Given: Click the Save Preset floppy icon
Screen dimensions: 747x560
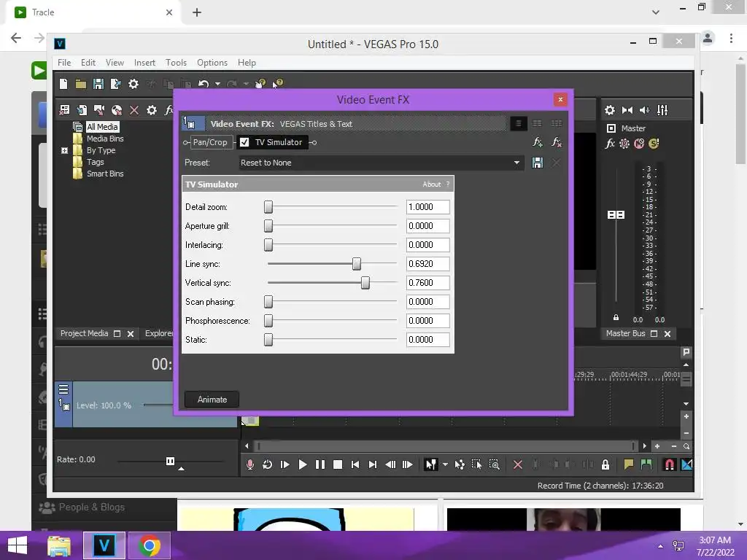Looking at the screenshot, I should pos(538,163).
